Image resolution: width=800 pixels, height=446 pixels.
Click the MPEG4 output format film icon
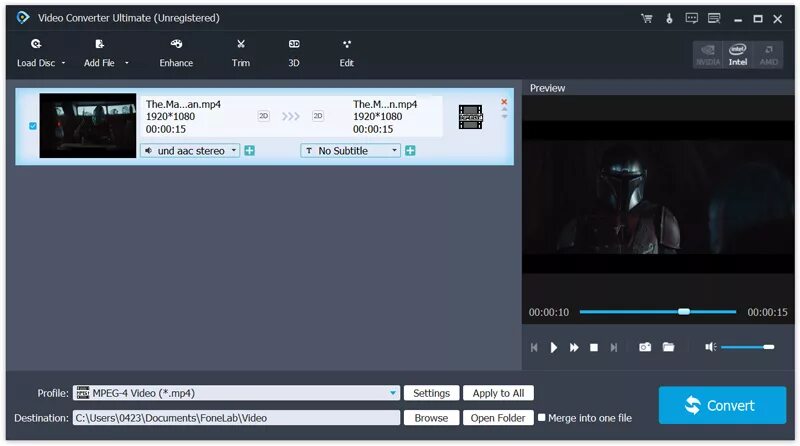click(x=470, y=117)
